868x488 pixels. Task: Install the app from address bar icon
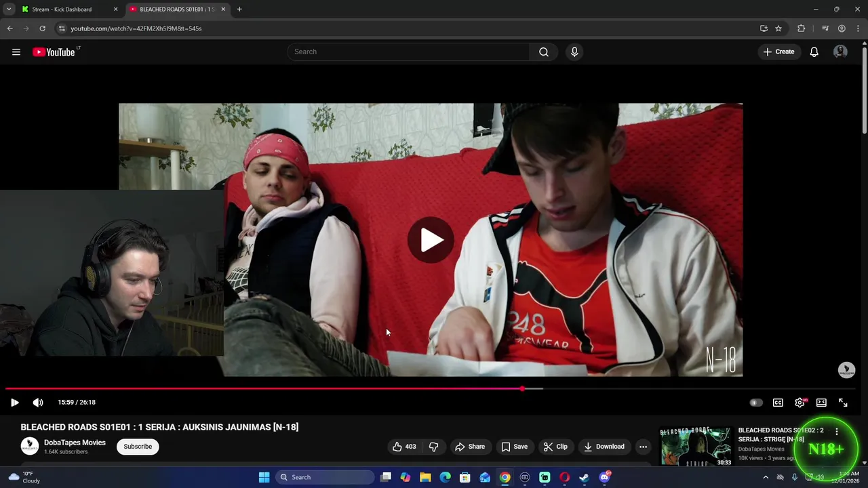[x=764, y=28]
